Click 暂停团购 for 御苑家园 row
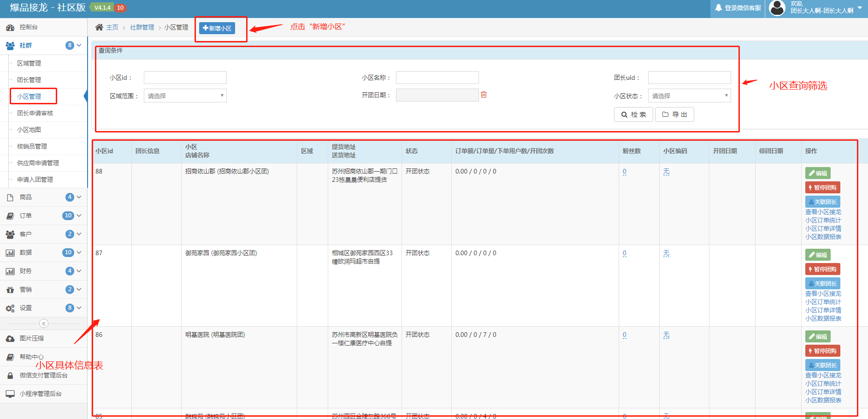This screenshot has width=868, height=419. pyautogui.click(x=823, y=269)
